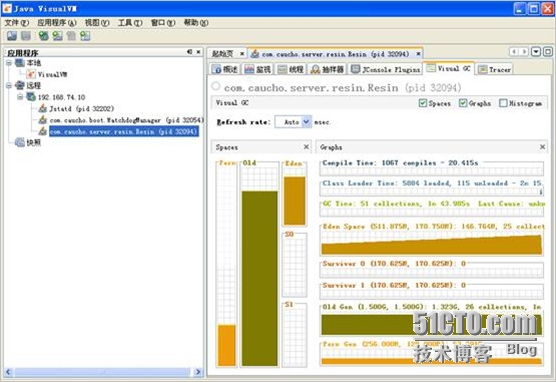
Task: Uncheck the Graphs checkbox
Action: (463, 103)
